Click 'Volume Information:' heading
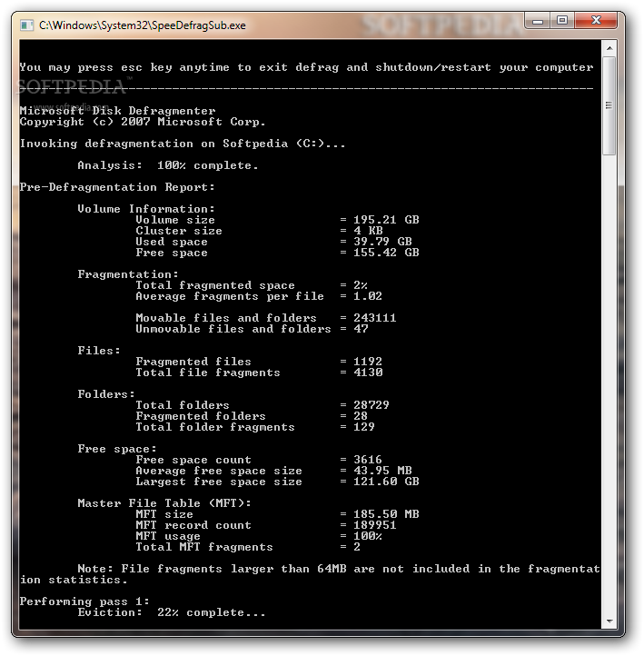The width and height of the screenshot is (644, 656). pos(146,209)
